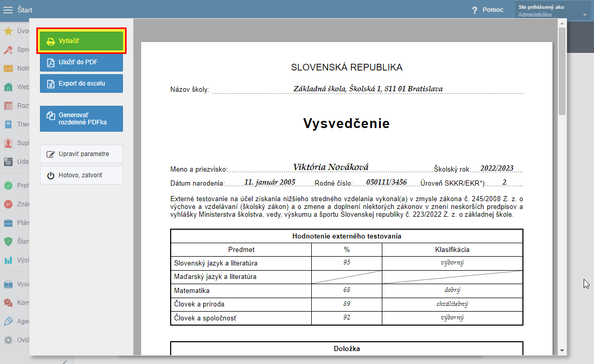Select the Slovenský jazyk a literatúra row label
594x364 pixels.
(216, 263)
